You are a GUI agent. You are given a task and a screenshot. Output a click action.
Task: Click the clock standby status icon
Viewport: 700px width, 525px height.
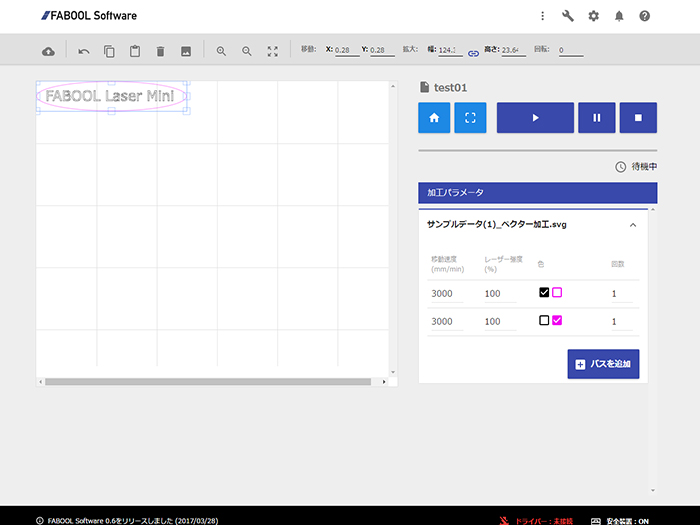point(621,167)
